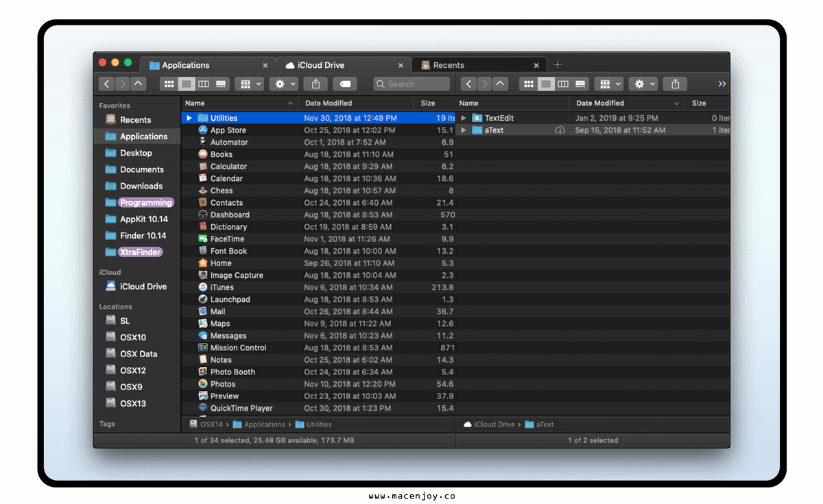Switch right pane to list view
Viewport: 823px width, 504px height.
coord(546,84)
